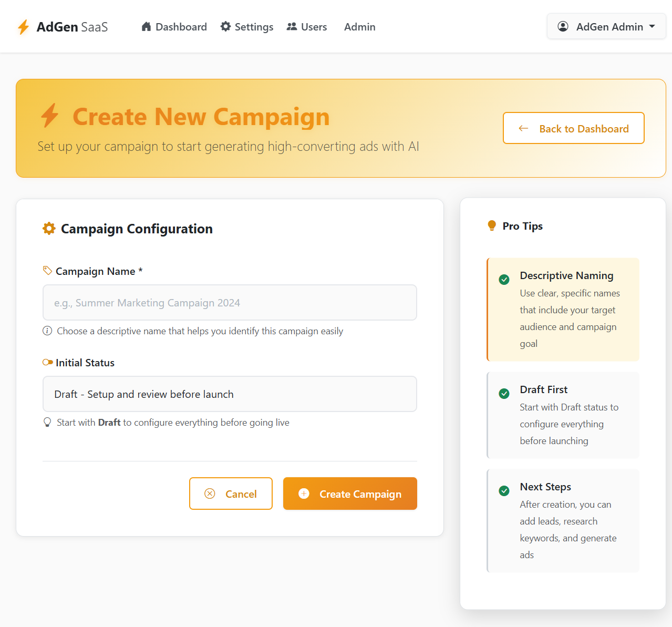Click the Dashboard house icon
672x627 pixels.
(147, 27)
